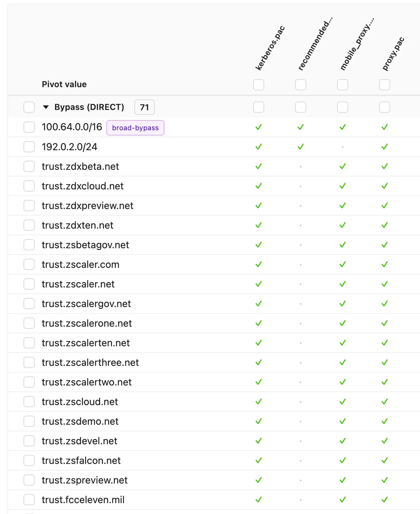The width and height of the screenshot is (420, 514).
Task: Click mobile_proxy checkmark for trust.zdxcloud.net
Action: [x=343, y=186]
